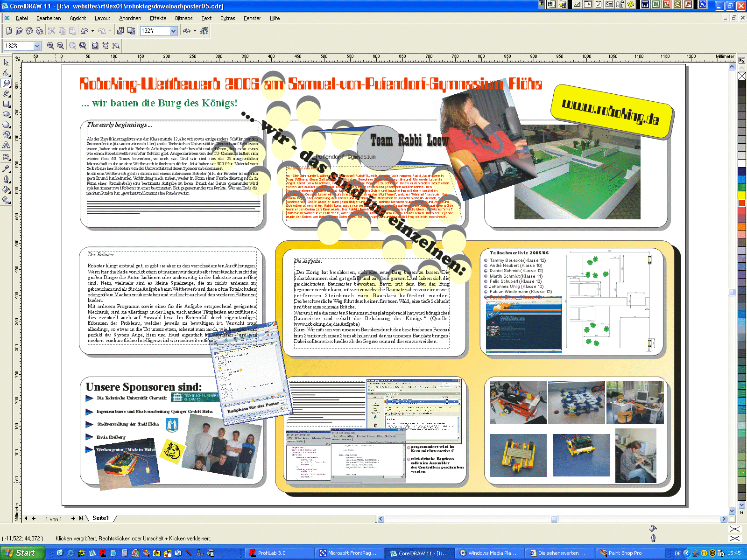Click the Zoom Out magnifier
Image resolution: width=747 pixels, height=560 pixels.
(x=60, y=45)
